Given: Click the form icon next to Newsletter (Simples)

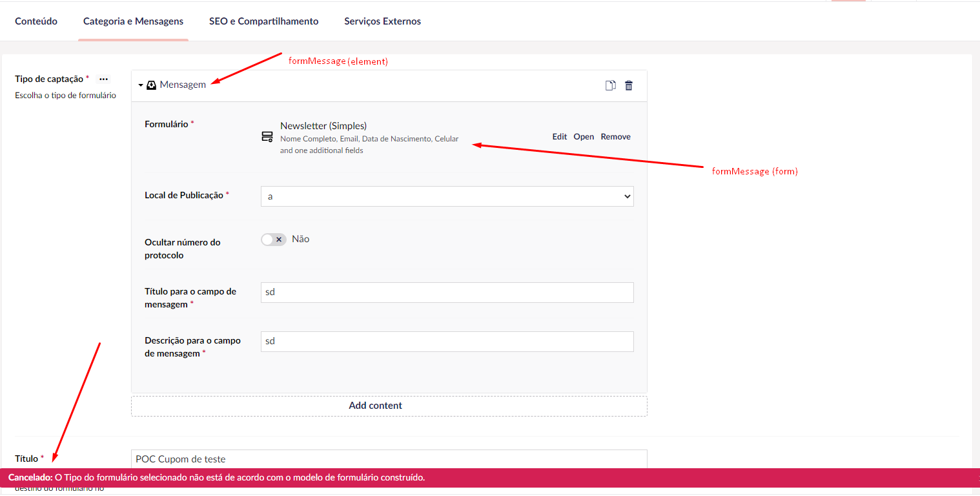Looking at the screenshot, I should (x=267, y=136).
